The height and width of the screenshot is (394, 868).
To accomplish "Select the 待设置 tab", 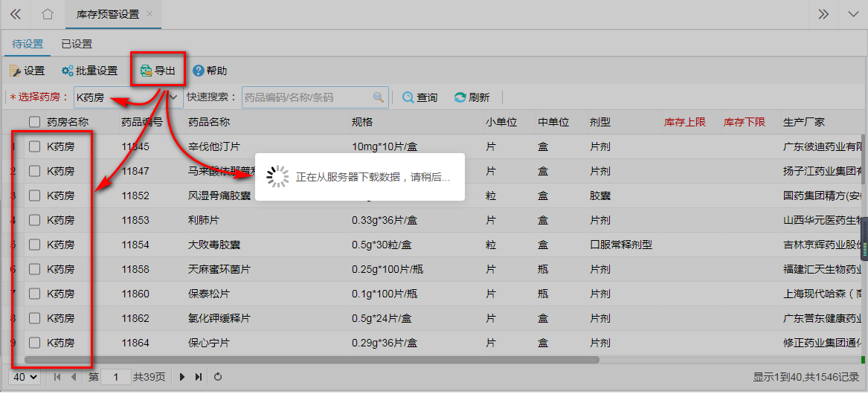I will click(x=28, y=44).
